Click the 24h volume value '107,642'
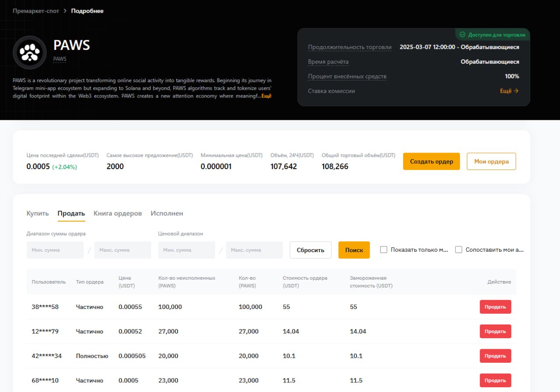The width and height of the screenshot is (560, 392). click(x=283, y=167)
